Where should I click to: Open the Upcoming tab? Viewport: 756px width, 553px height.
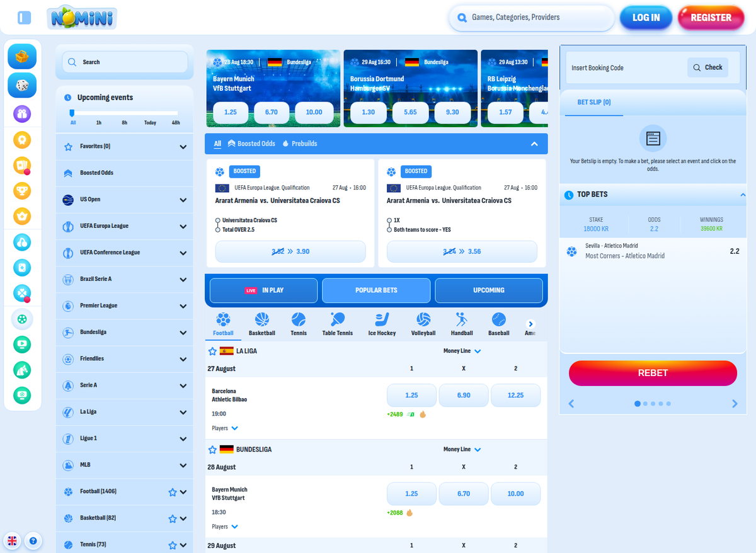(x=489, y=290)
